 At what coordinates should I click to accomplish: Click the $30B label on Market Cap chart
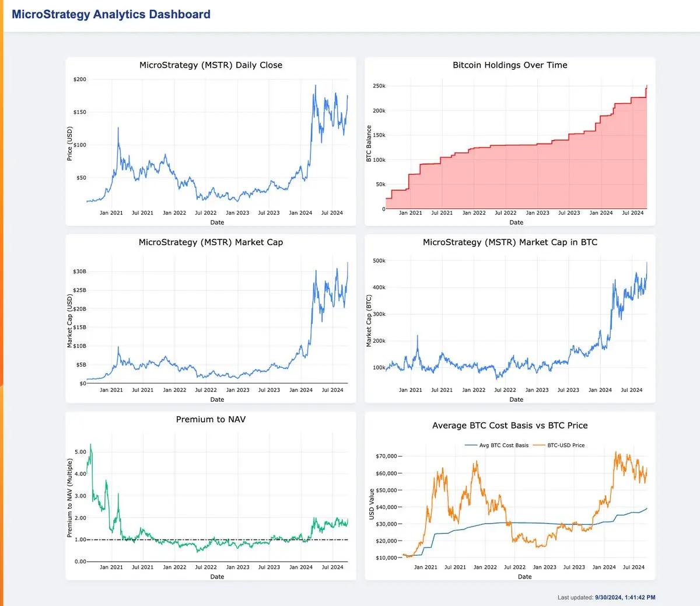(x=80, y=271)
